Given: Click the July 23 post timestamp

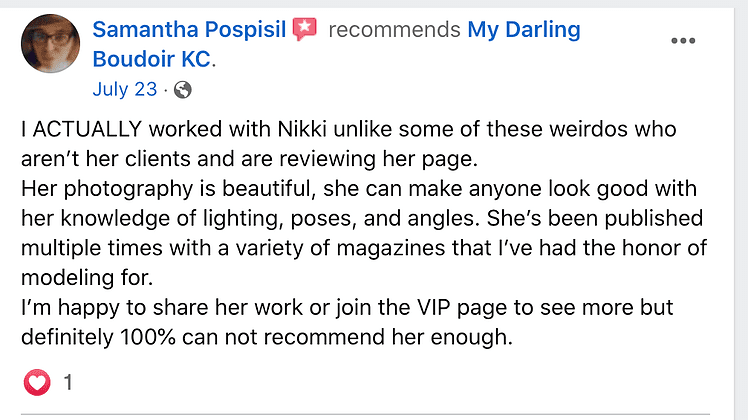Looking at the screenshot, I should click(124, 89).
